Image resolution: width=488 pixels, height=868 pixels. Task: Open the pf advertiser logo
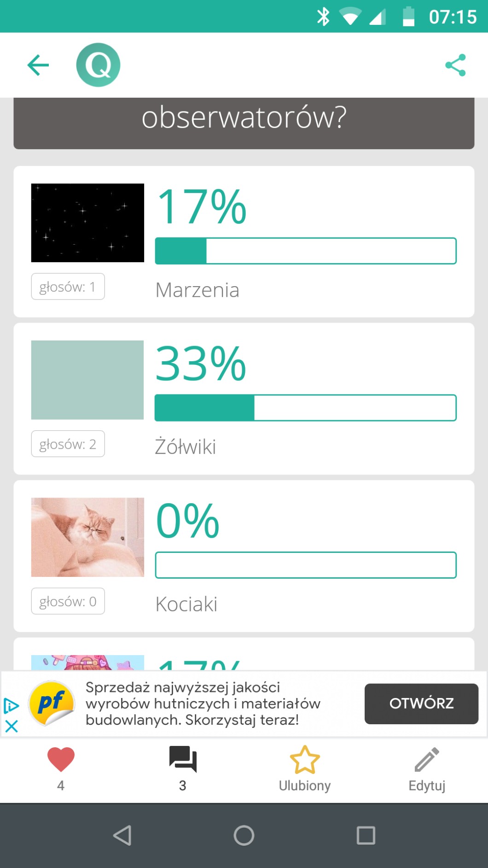click(x=52, y=704)
